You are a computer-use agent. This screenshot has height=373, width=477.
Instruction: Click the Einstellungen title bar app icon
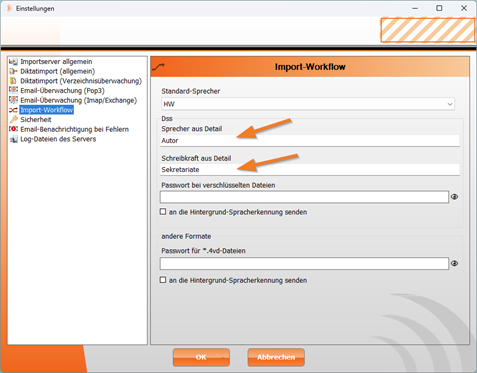coord(9,8)
